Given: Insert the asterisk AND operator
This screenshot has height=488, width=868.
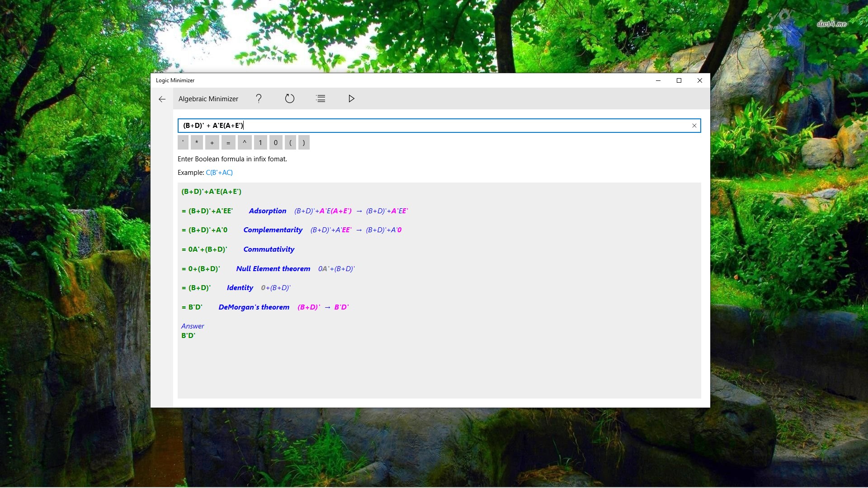Looking at the screenshot, I should tap(197, 143).
